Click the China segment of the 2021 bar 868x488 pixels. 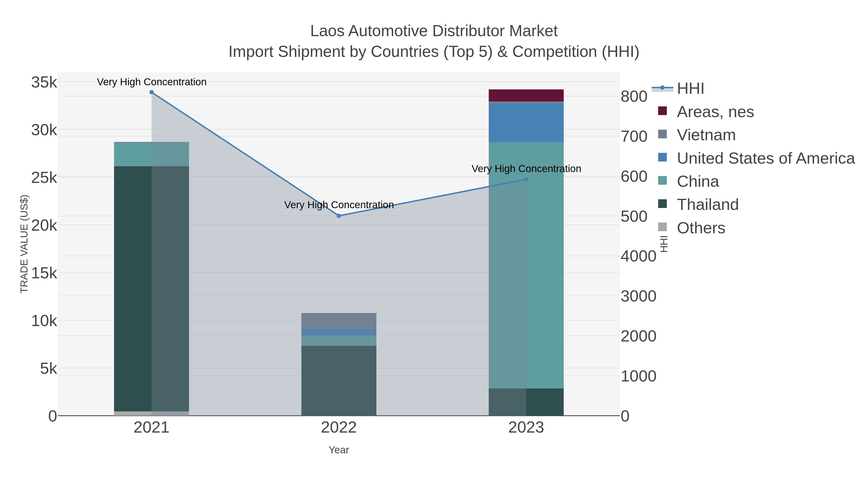tap(151, 154)
